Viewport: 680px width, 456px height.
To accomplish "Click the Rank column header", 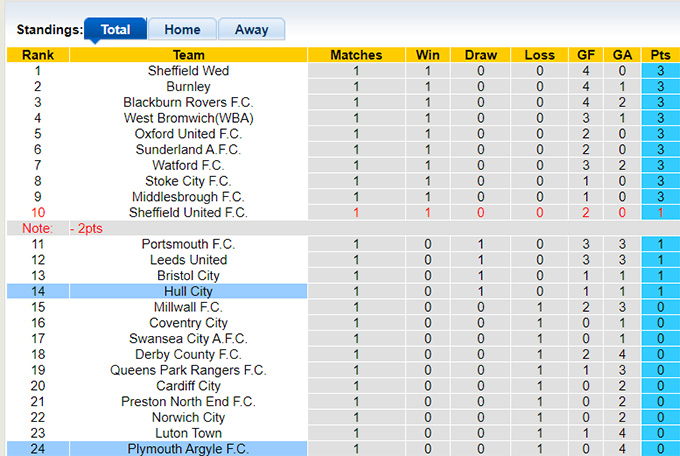I will tap(38, 55).
